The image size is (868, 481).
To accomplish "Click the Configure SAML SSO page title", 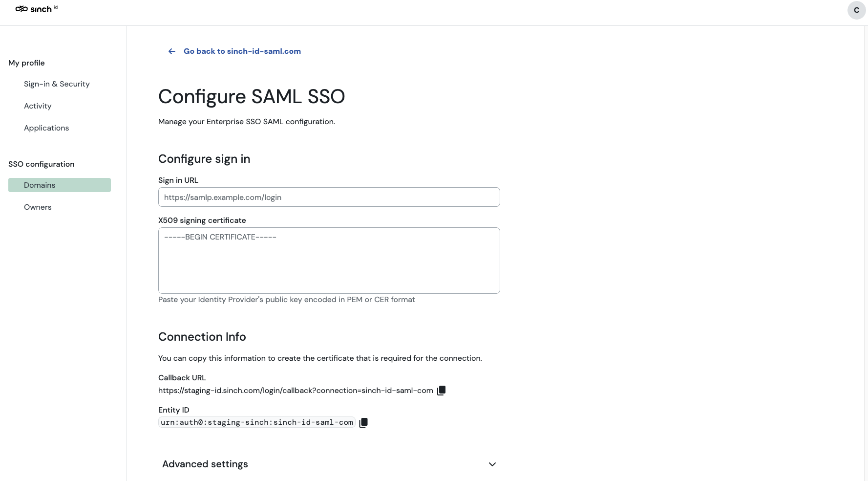I will coord(252,97).
